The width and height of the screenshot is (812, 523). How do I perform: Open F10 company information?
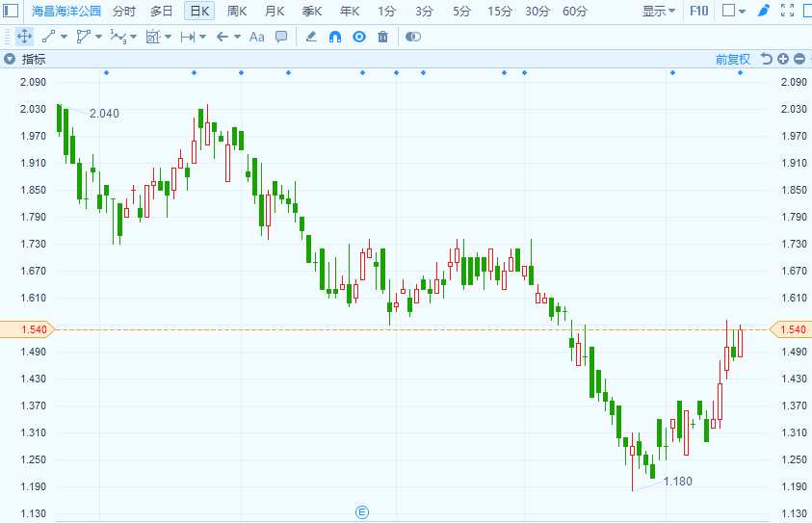click(698, 11)
